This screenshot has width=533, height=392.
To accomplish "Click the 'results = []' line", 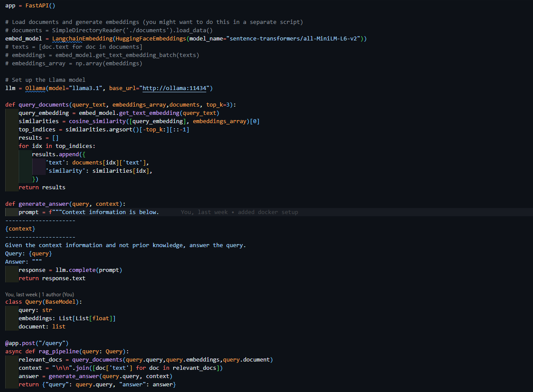I will point(39,138).
